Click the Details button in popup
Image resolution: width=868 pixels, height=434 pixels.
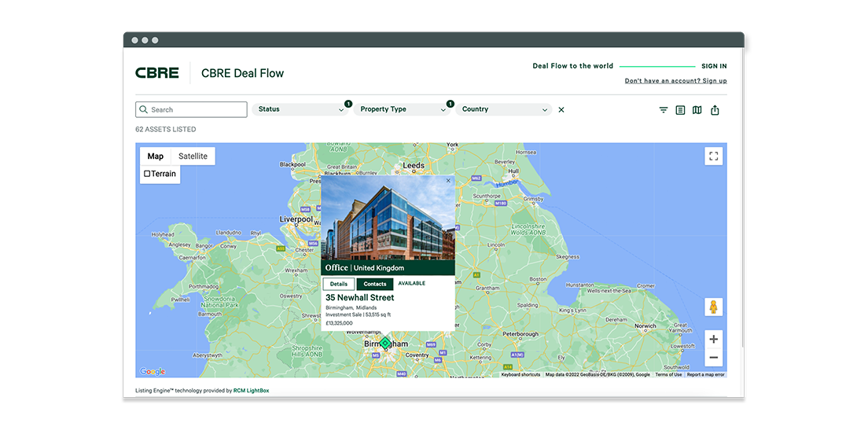pyautogui.click(x=339, y=284)
